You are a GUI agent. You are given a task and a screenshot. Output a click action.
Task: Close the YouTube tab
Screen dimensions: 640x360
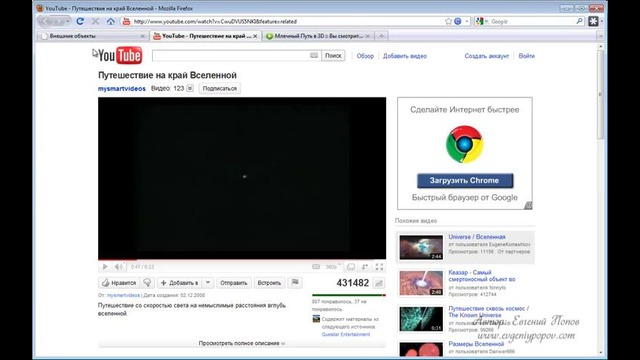tap(256, 36)
